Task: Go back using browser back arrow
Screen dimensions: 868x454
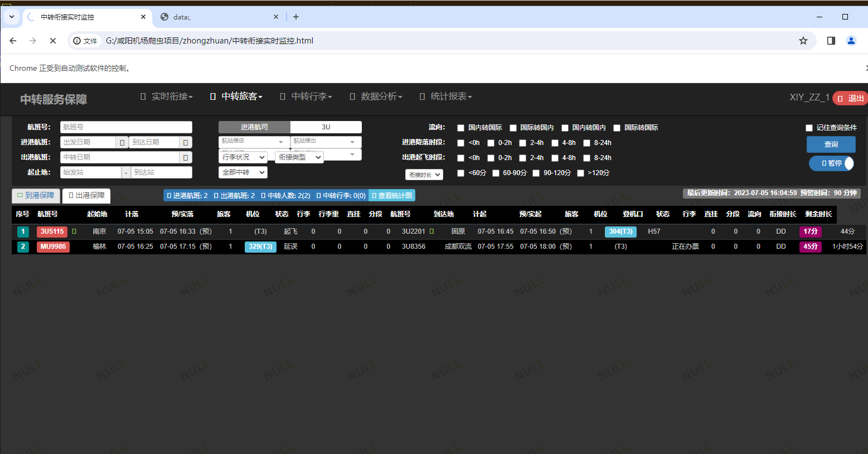Action: coord(13,41)
